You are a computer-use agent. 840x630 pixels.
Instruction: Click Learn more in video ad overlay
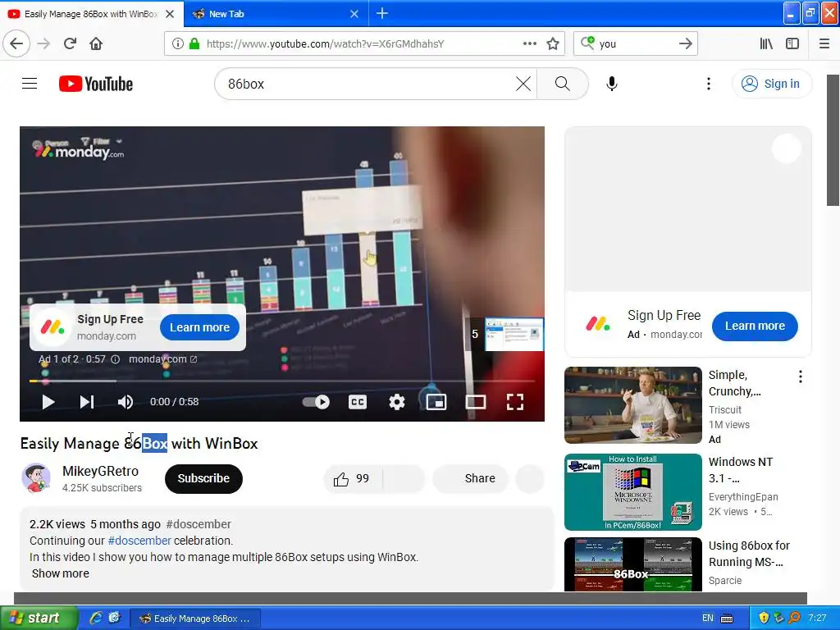point(199,327)
